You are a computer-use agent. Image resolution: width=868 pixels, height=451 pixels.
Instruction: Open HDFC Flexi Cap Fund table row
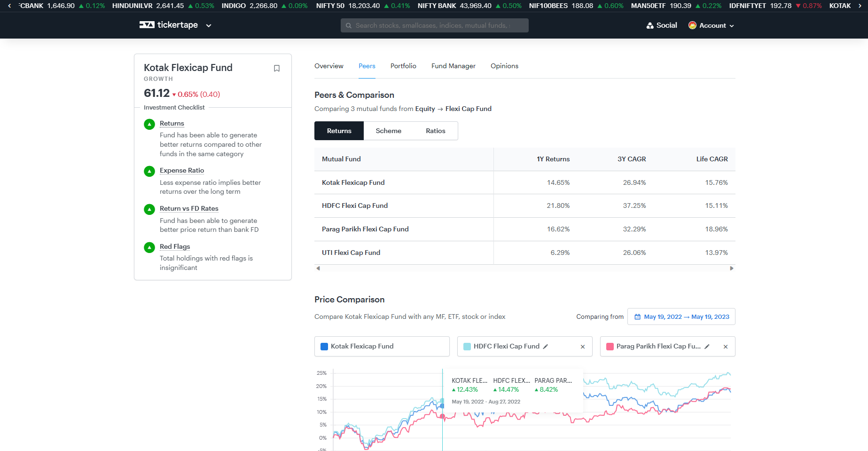point(524,206)
